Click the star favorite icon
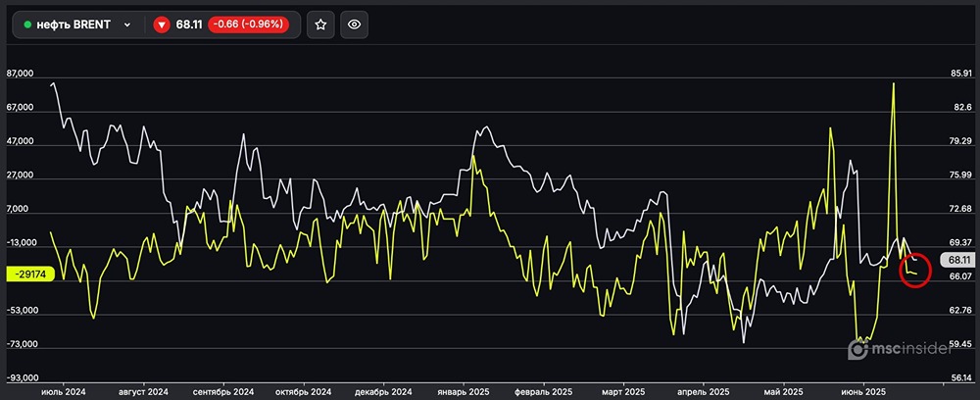This screenshot has height=400, width=980. point(321,25)
